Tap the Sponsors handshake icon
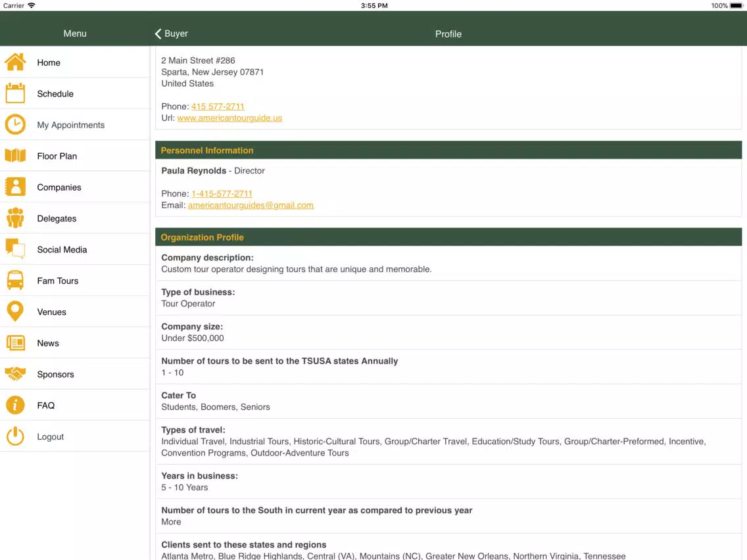 pos(15,374)
